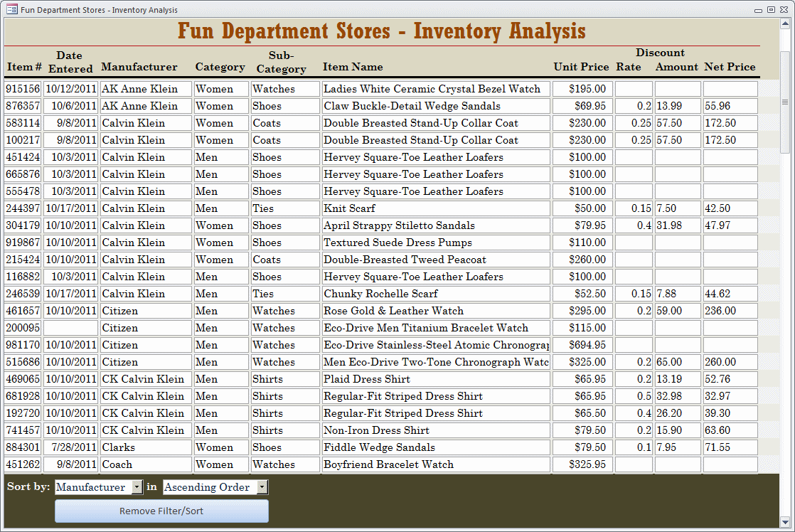Click April Strappy Stiletto Sandals item name
The height and width of the screenshot is (532, 795).
(436, 225)
